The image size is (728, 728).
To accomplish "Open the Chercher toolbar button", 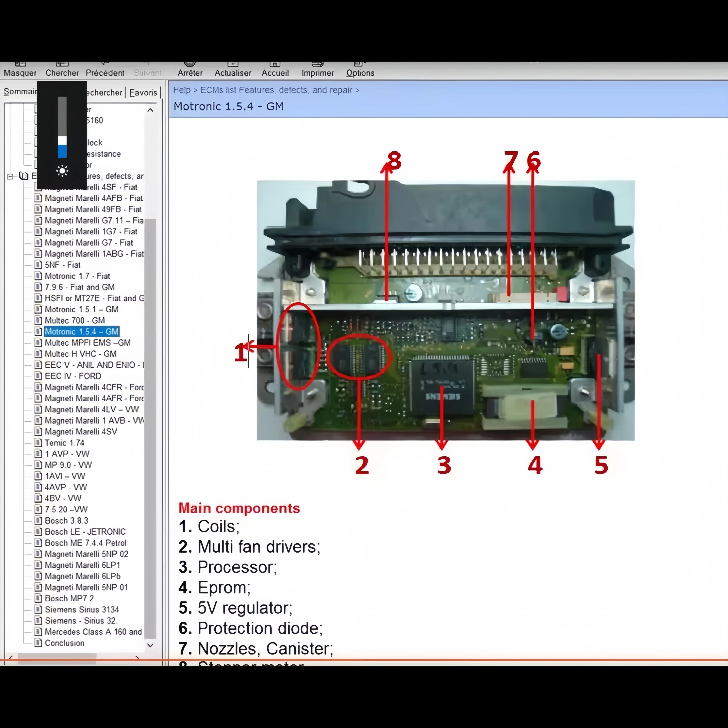I will click(62, 70).
